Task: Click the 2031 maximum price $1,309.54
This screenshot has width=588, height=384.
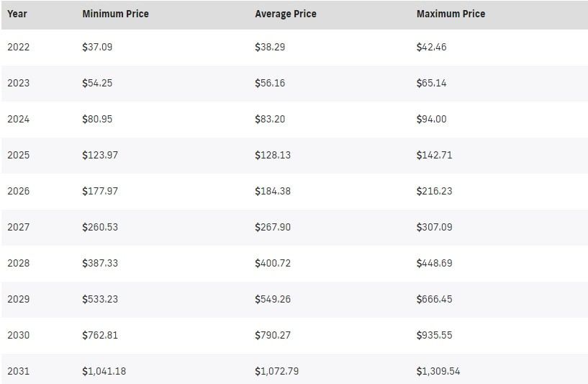Action: 438,371
